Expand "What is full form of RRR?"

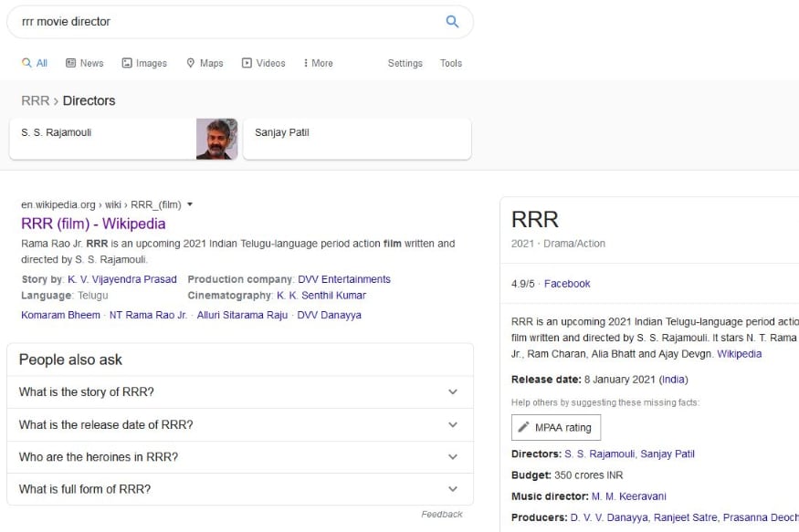[240, 489]
